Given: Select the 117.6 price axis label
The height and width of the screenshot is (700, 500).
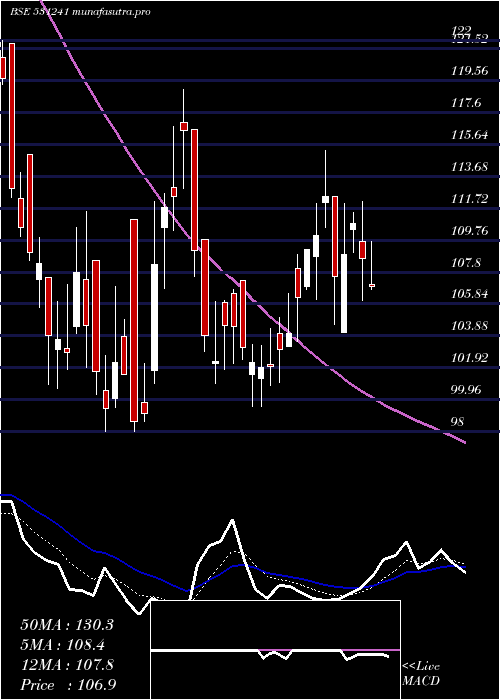Looking at the screenshot, I should pos(466,103).
